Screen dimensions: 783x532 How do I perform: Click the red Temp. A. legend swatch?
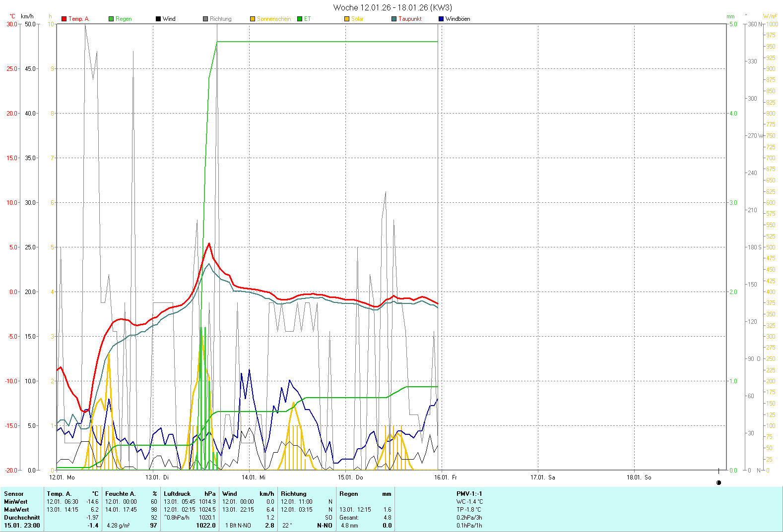tap(64, 19)
